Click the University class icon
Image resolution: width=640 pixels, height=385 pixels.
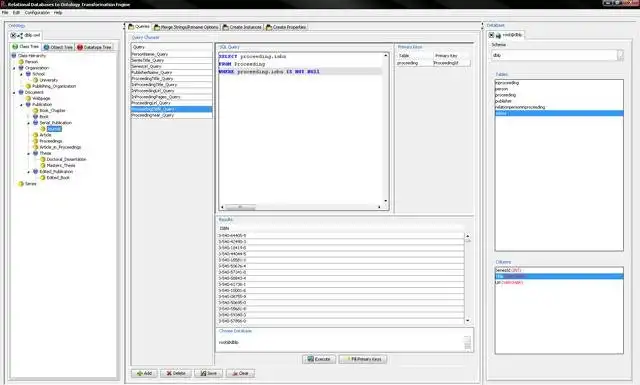[x=36, y=80]
